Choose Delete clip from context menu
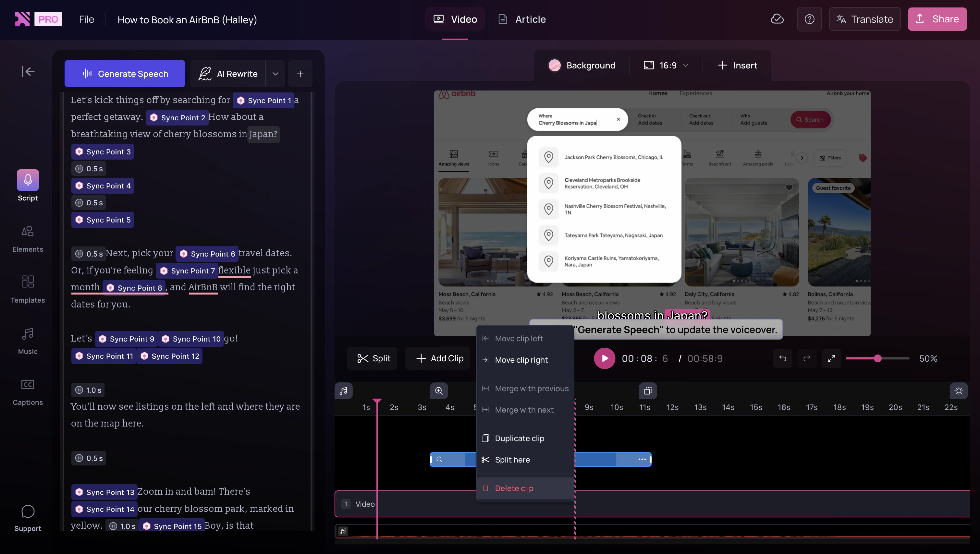980x554 pixels. (x=525, y=488)
